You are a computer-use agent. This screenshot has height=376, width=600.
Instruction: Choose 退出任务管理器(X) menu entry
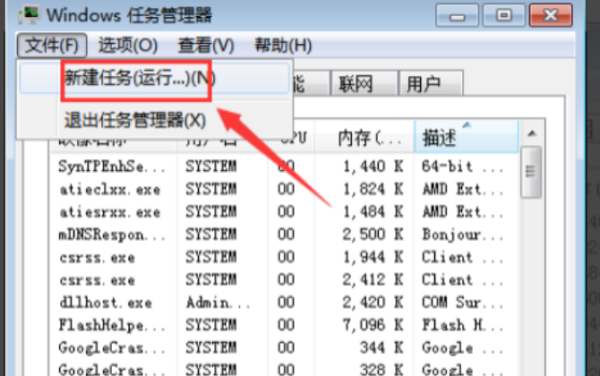click(155, 120)
